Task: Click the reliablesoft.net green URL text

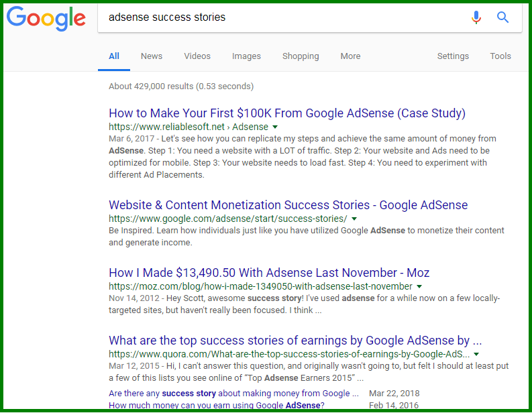Action: point(189,127)
